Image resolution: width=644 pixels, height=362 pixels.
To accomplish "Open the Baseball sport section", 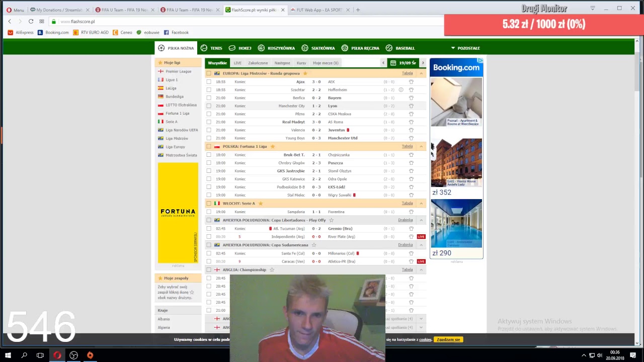I will coord(400,48).
